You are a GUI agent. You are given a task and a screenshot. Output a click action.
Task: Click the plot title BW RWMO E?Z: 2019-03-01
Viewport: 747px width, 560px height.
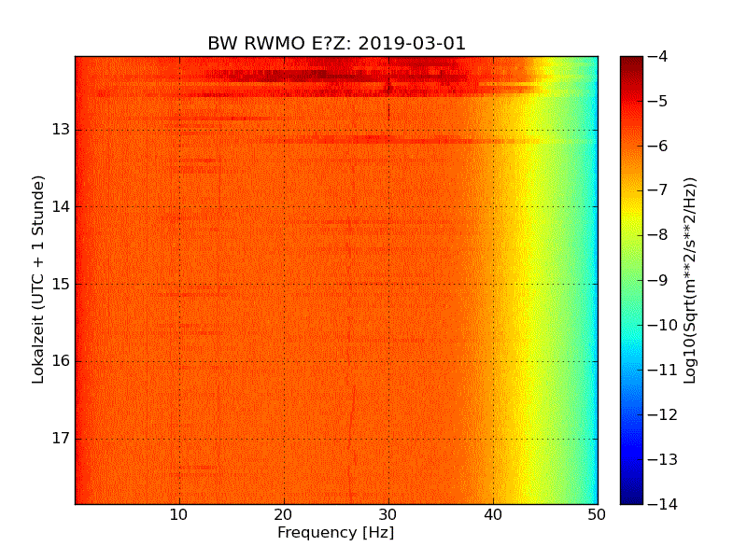(336, 43)
